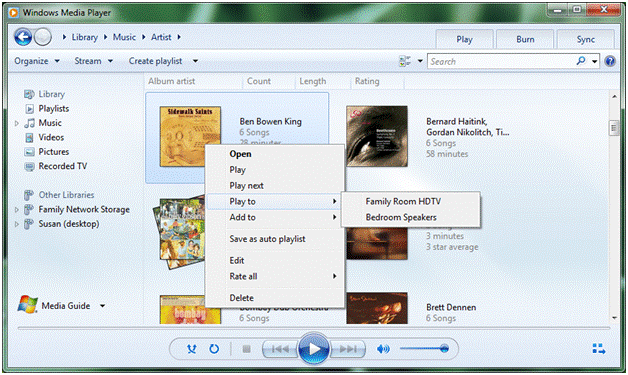Mute the volume speaker icon
This screenshot has width=628, height=375.
[x=383, y=349]
